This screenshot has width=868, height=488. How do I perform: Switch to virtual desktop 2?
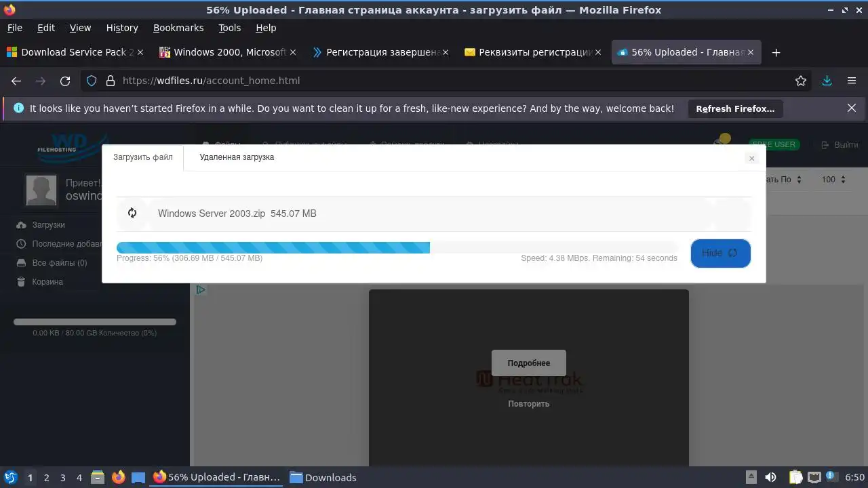pyautogui.click(x=46, y=478)
